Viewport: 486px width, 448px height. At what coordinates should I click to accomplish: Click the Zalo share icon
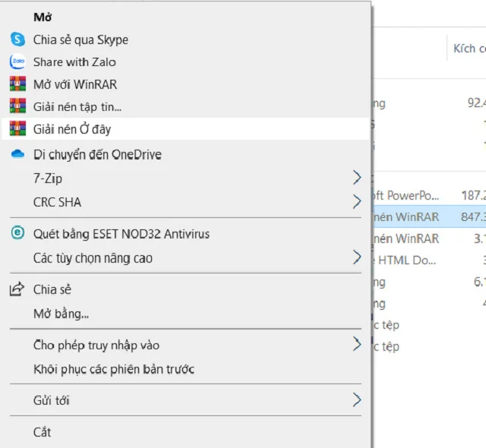17,62
